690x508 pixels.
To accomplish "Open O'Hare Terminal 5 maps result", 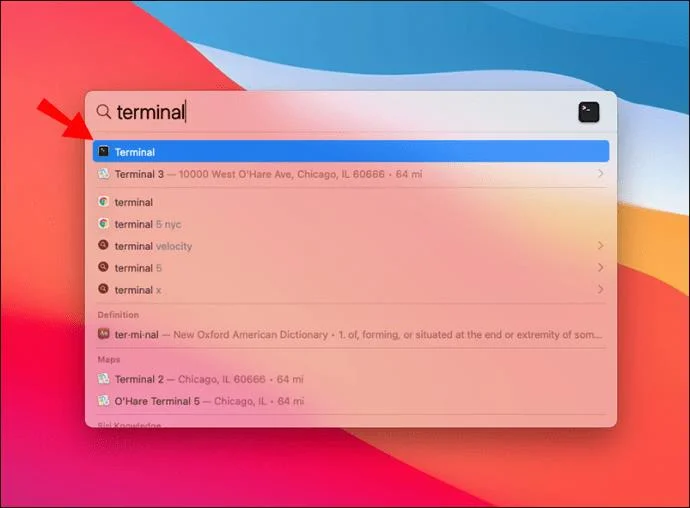I will pos(351,401).
